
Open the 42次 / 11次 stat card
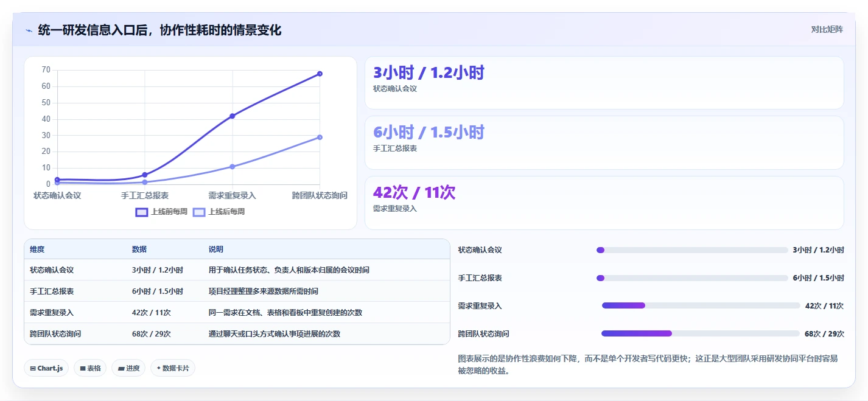point(604,203)
